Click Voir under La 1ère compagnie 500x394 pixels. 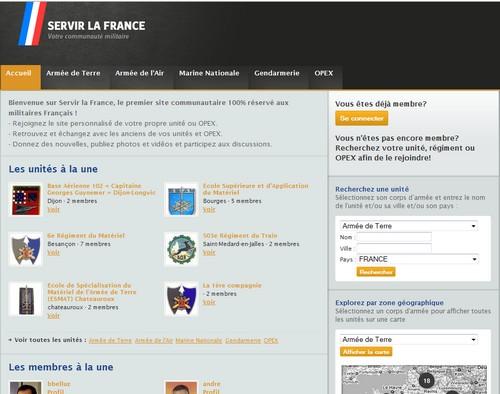coord(209,302)
